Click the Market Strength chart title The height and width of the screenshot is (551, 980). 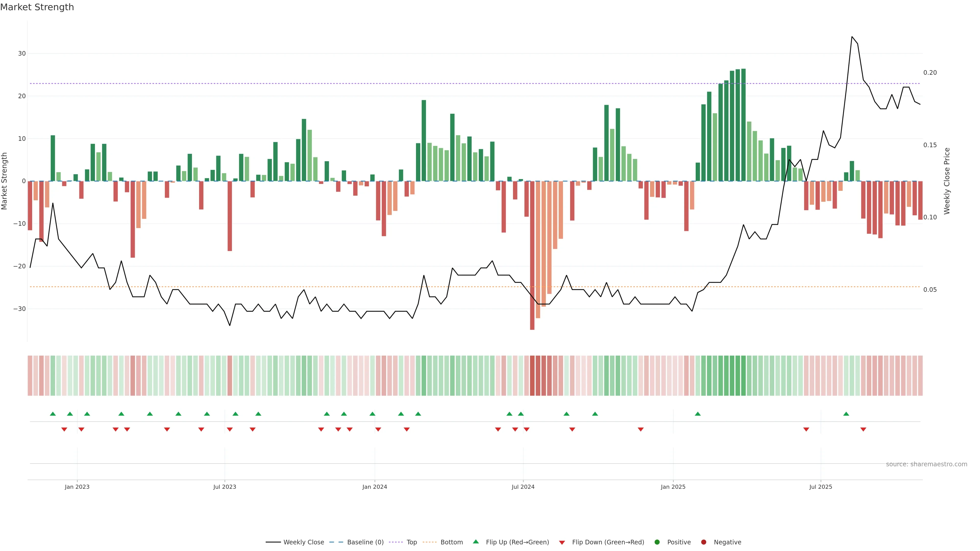pos(37,7)
